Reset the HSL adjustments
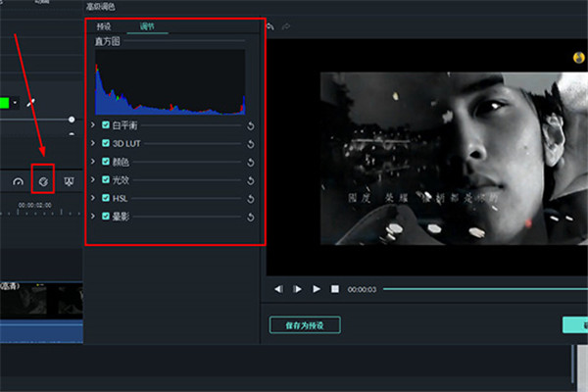The height and width of the screenshot is (392, 588). pos(251,198)
